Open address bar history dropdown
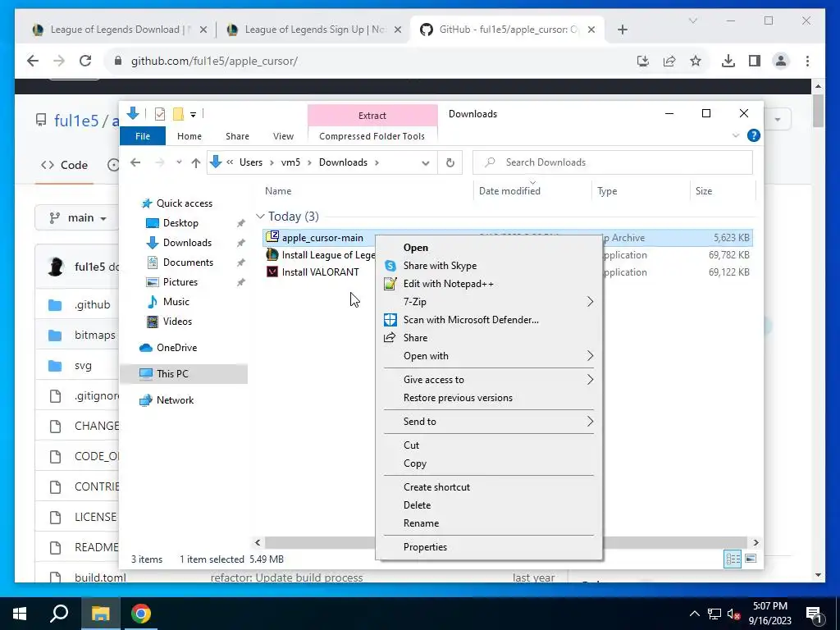The width and height of the screenshot is (840, 630). pyautogui.click(x=426, y=163)
